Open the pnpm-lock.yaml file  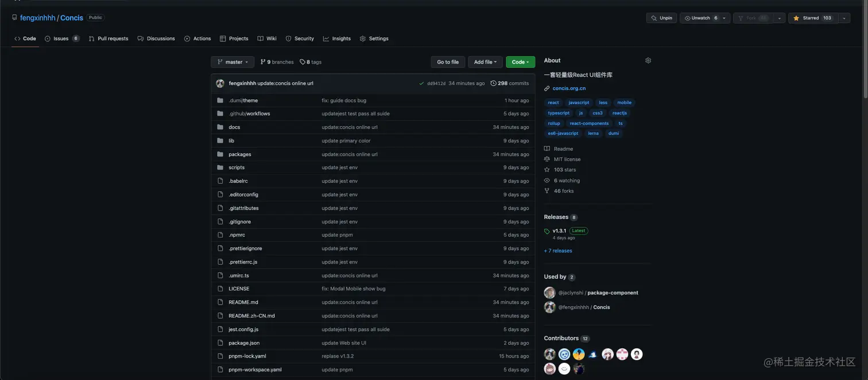247,356
